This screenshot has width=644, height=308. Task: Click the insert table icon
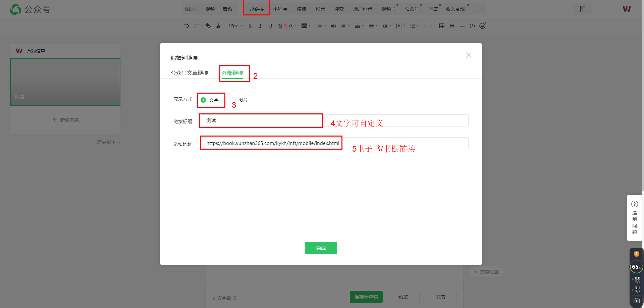pos(442,26)
